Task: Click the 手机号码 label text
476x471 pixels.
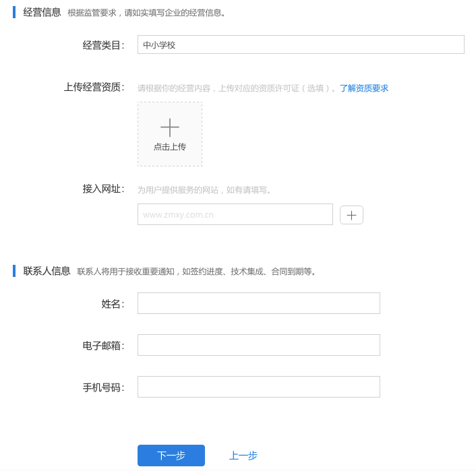Action: click(x=104, y=387)
